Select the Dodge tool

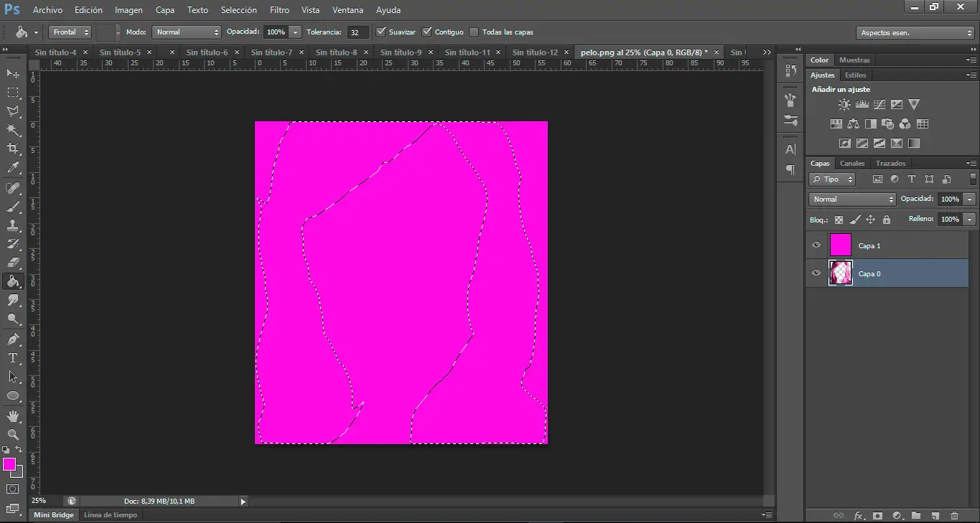[13, 319]
